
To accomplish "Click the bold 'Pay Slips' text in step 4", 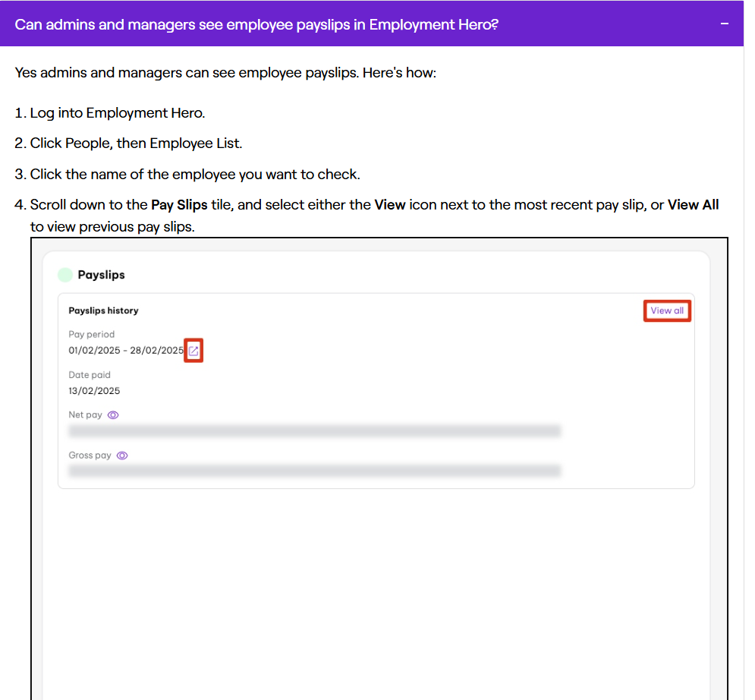I will pyautogui.click(x=179, y=205).
